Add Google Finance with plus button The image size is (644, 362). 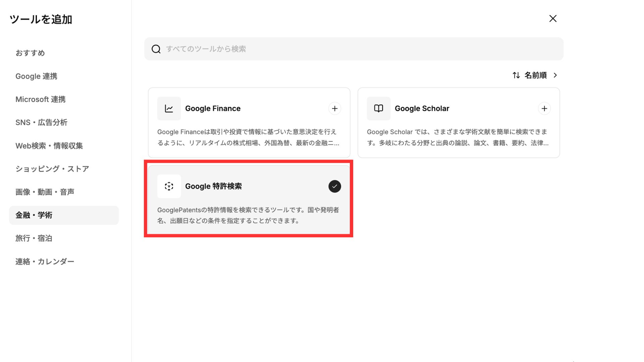(x=334, y=109)
